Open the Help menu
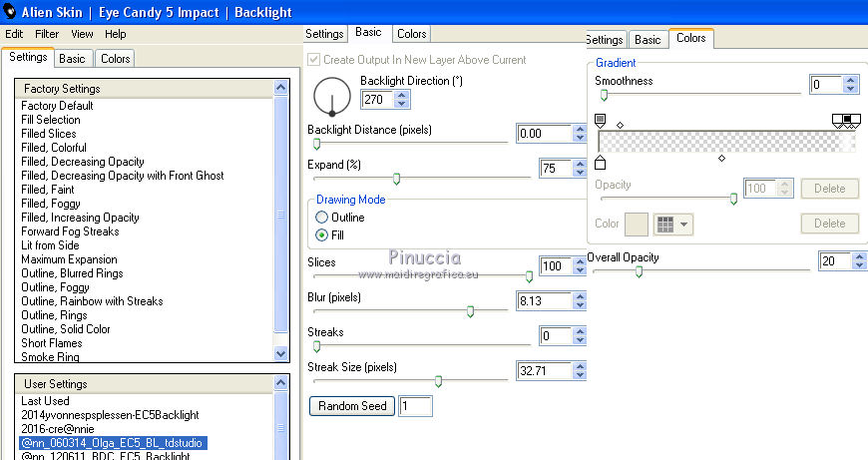Viewport: 868px width, 460px height. (115, 34)
